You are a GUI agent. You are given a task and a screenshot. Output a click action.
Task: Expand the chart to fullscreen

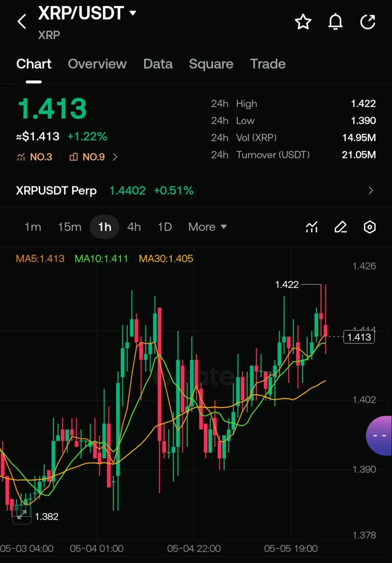click(22, 515)
